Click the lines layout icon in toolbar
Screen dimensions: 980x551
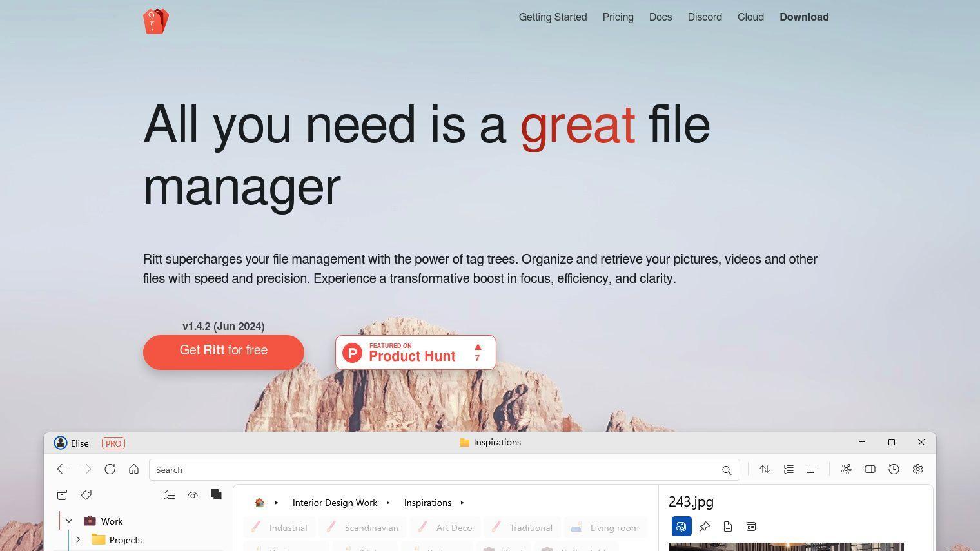(x=812, y=469)
